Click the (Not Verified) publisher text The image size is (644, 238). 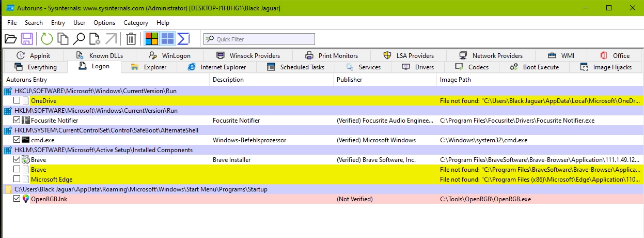pyautogui.click(x=355, y=199)
